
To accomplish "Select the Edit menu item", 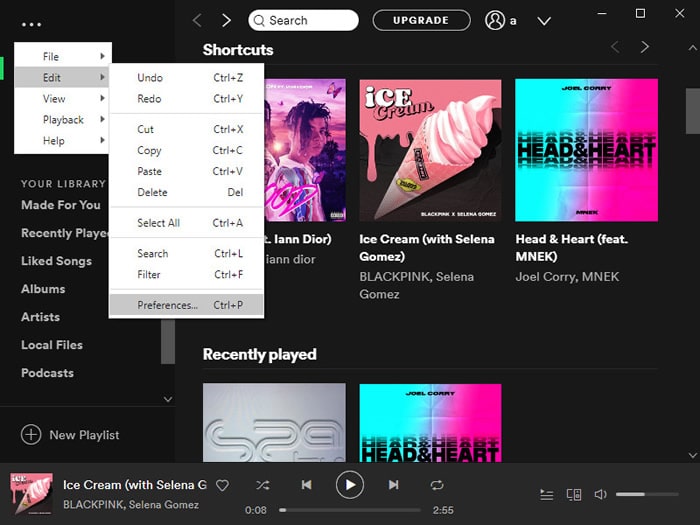I will tap(62, 77).
